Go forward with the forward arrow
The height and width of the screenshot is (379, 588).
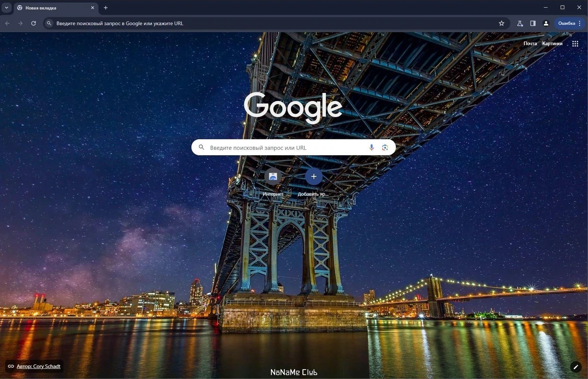pos(21,23)
